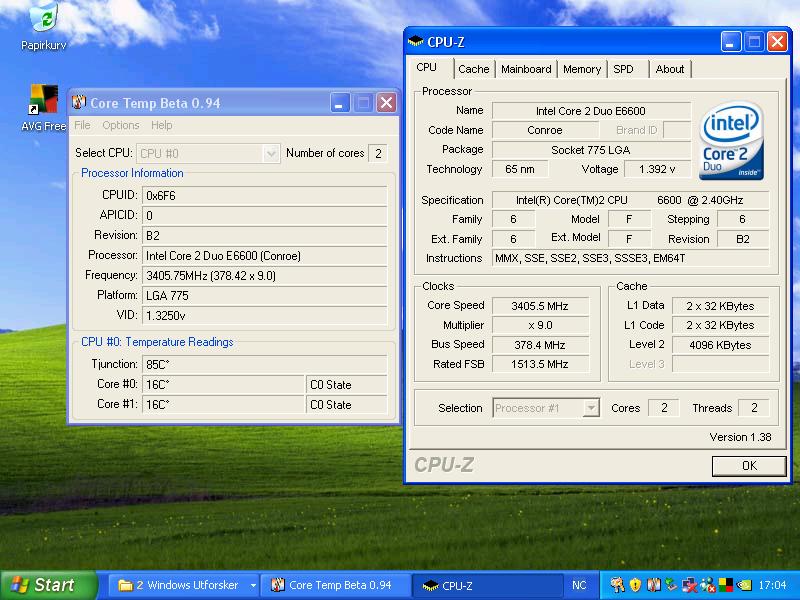This screenshot has height=600, width=800.
Task: Click the Revision B2 field in Core Temp
Action: coord(264,236)
